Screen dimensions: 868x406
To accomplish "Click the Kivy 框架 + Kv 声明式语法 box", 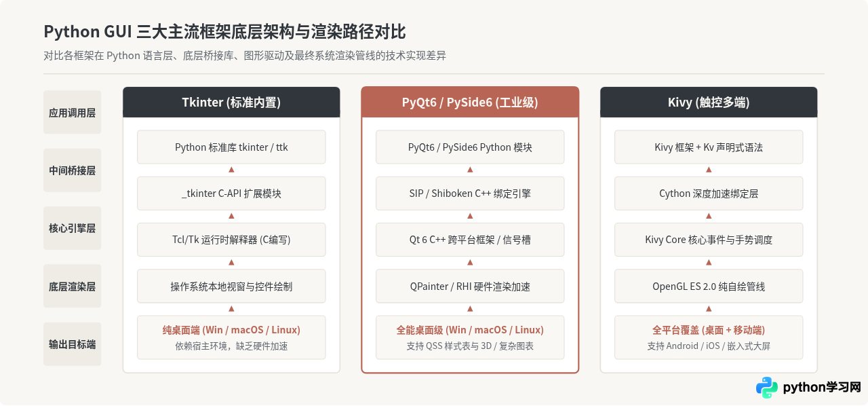I will (x=709, y=147).
